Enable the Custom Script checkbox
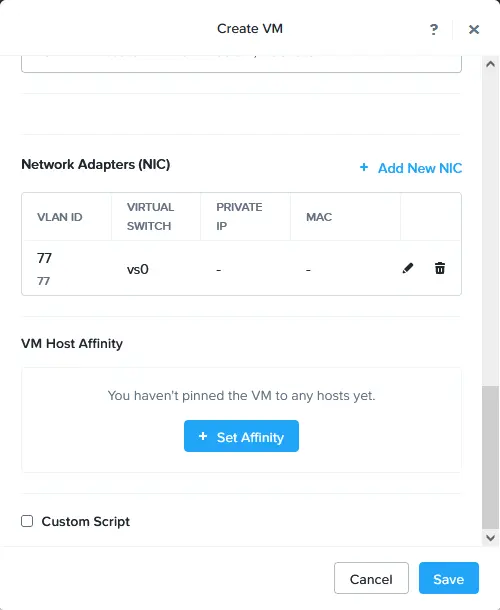This screenshot has width=500, height=610. [x=27, y=521]
